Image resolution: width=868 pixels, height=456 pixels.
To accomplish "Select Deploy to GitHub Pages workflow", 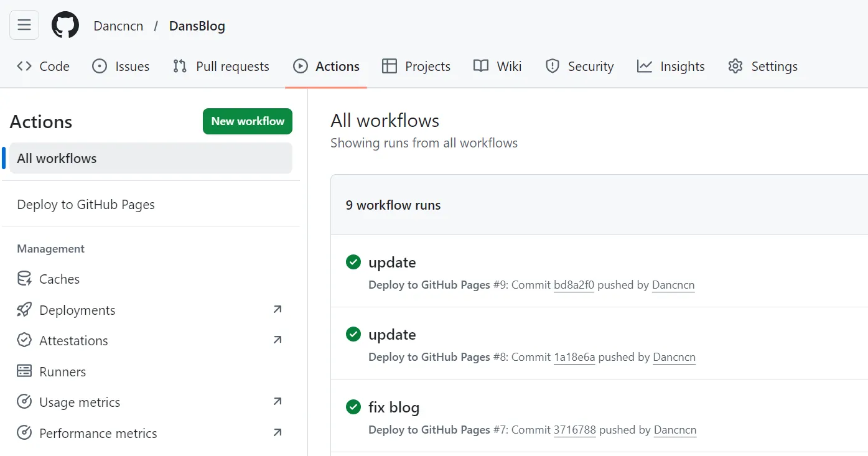I will click(86, 205).
